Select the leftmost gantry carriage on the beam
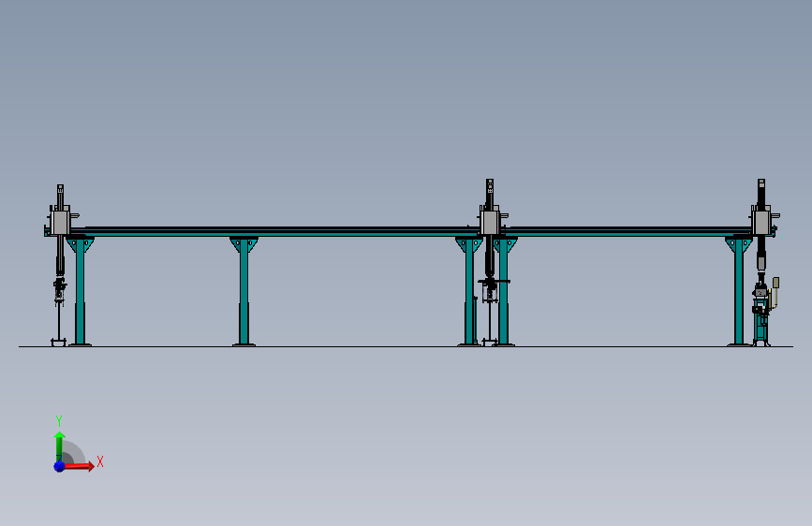 click(x=61, y=222)
